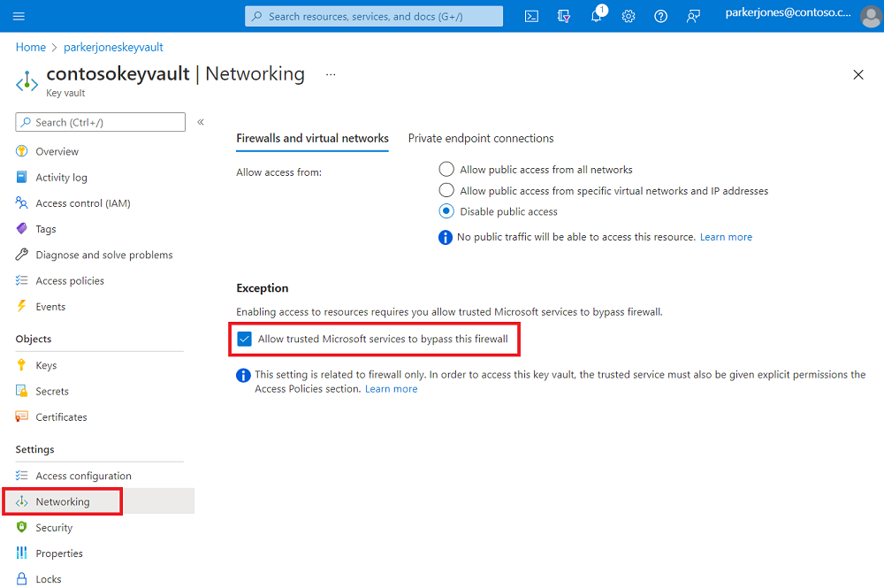The height and width of the screenshot is (588, 884).
Task: Uncheck Allow trusted Microsoft services bypass
Action: click(243, 340)
